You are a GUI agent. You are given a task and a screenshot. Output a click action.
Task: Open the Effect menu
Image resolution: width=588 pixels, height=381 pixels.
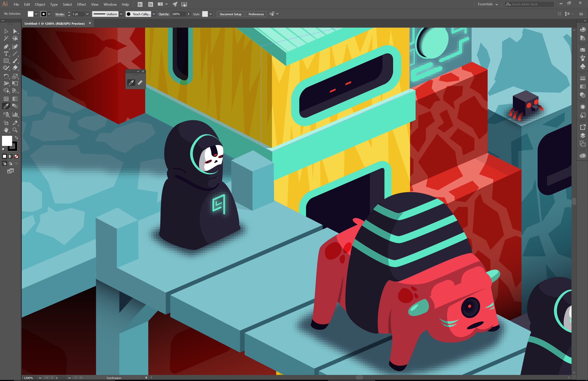click(81, 5)
